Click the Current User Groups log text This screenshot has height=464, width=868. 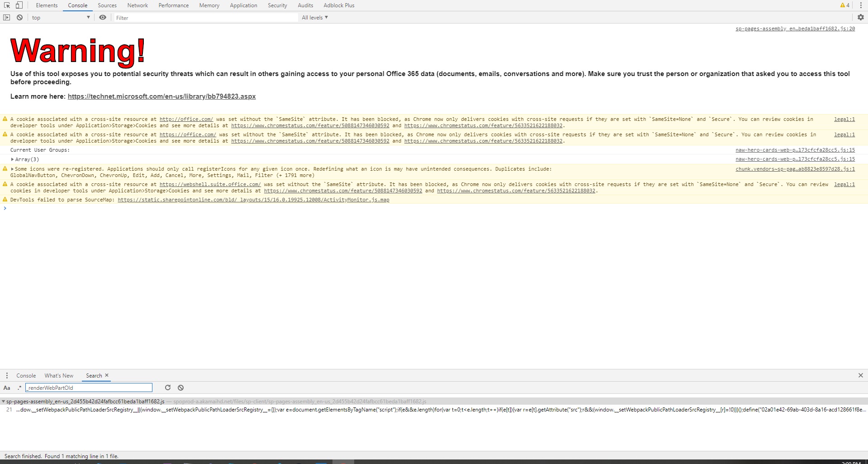[x=40, y=150]
